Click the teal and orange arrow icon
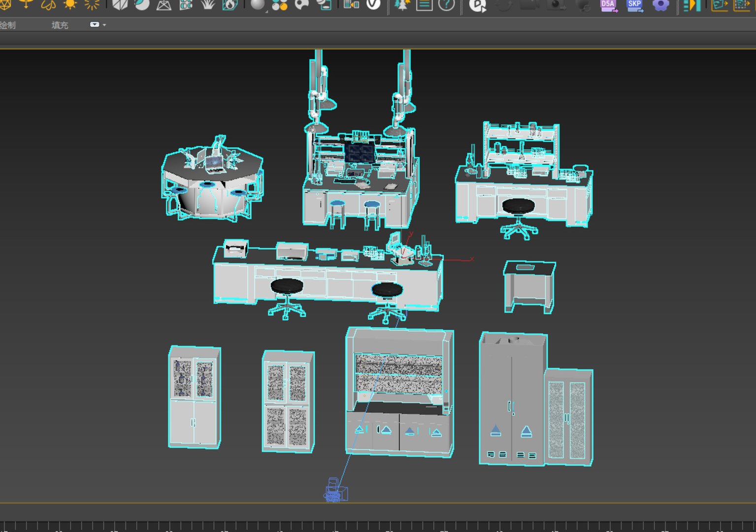756x532 pixels. (x=692, y=5)
